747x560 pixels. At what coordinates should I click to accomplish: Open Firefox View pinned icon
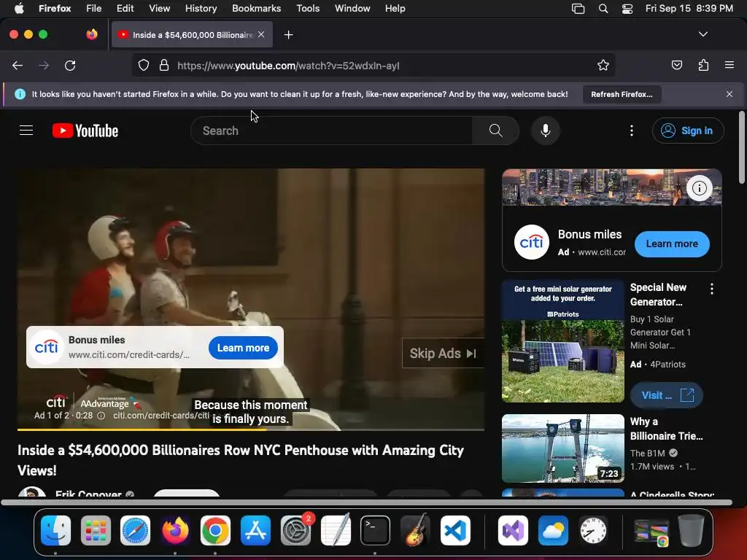(x=92, y=34)
